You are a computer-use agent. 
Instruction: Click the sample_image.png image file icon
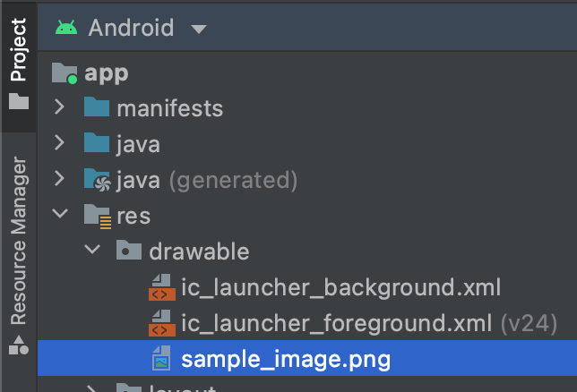(x=160, y=359)
